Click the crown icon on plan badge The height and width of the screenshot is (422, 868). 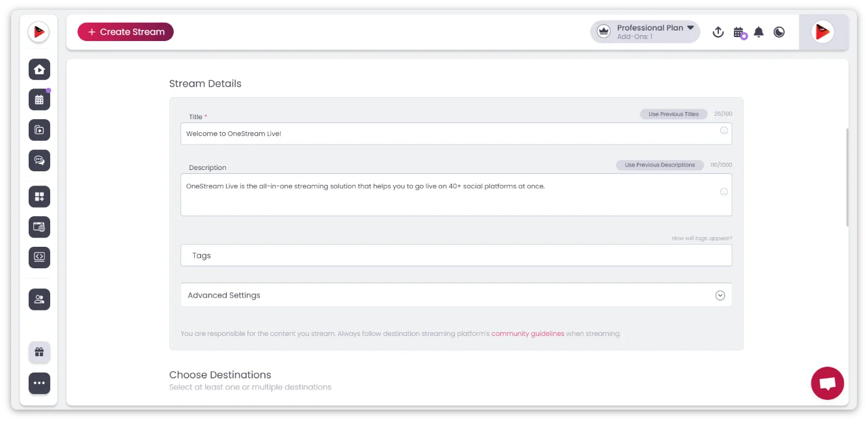[604, 31]
